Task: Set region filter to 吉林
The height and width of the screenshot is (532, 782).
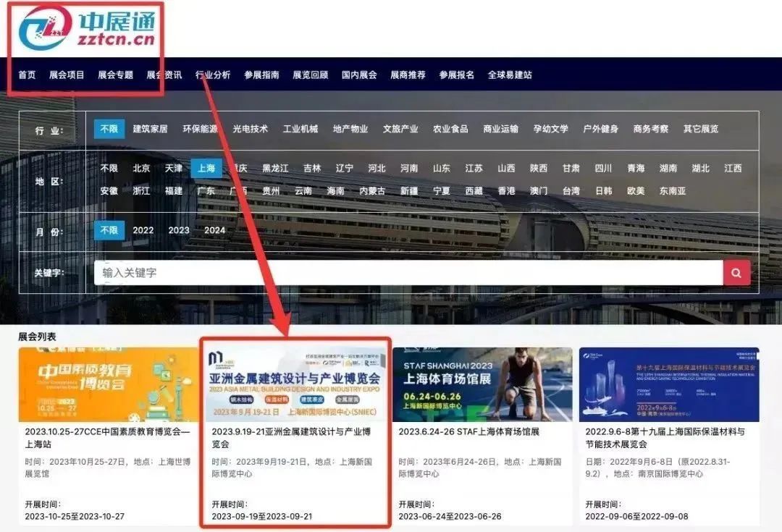Action: click(x=312, y=168)
